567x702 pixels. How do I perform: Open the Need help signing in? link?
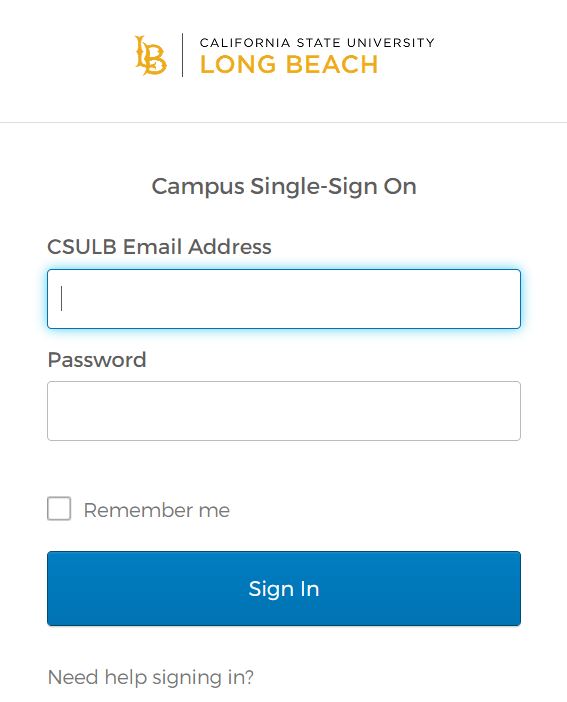click(151, 677)
